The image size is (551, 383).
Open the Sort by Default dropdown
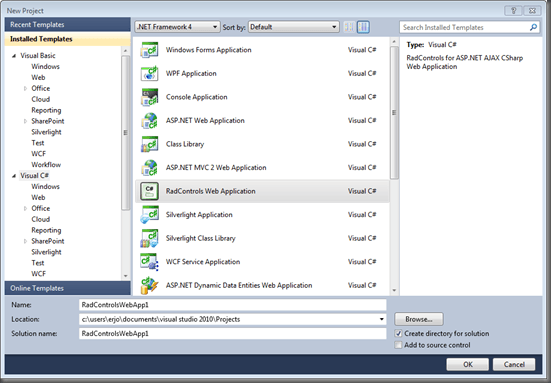click(x=294, y=27)
